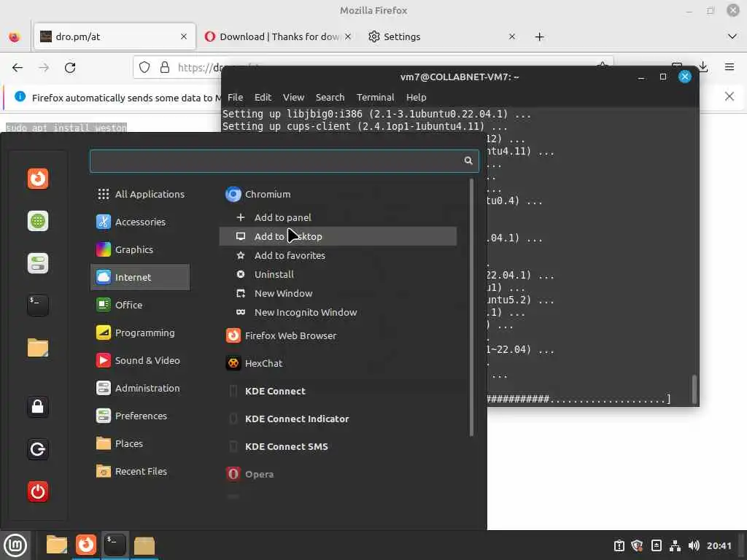Screen dimensions: 747x560
Task: Open the Terminal menu in terminal menubar
Action: [x=376, y=97]
